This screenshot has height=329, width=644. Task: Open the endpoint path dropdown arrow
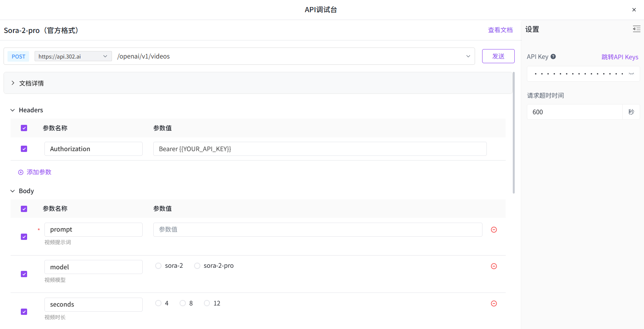click(x=468, y=56)
